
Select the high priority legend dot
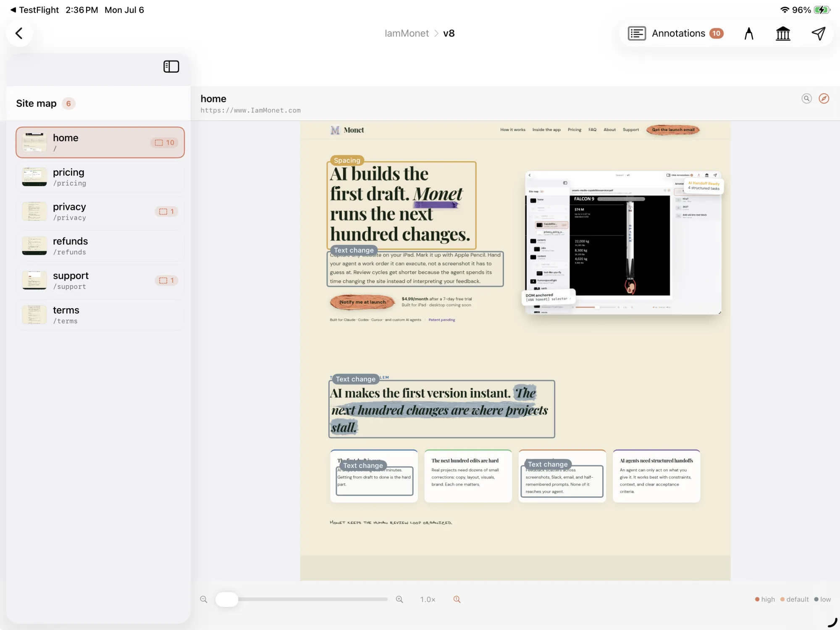(757, 599)
